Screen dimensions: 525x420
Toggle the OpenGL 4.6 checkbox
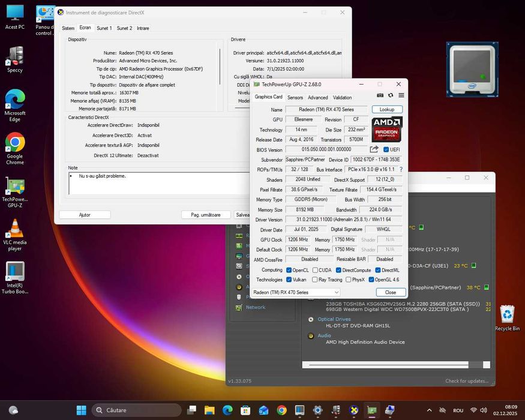[x=371, y=280]
